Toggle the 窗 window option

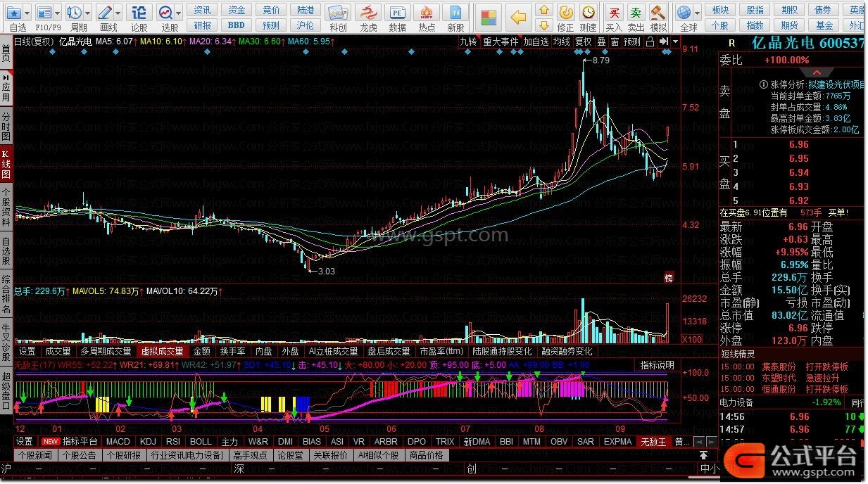(x=615, y=42)
